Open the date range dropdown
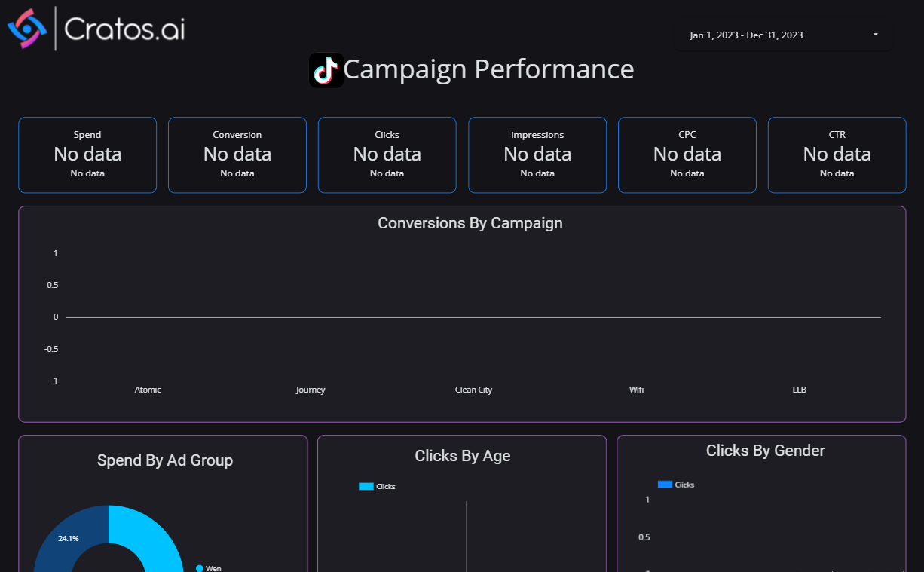Viewport: 924px width, 572px height. (x=784, y=35)
